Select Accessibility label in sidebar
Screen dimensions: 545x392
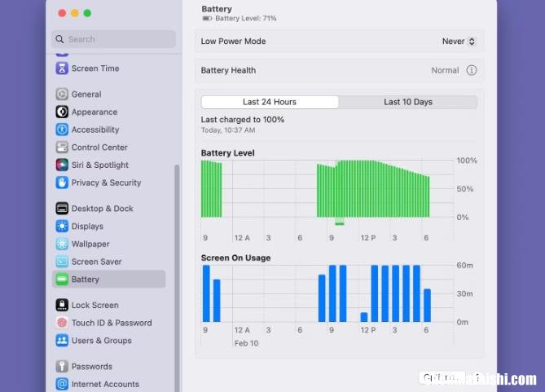pyautogui.click(x=95, y=130)
